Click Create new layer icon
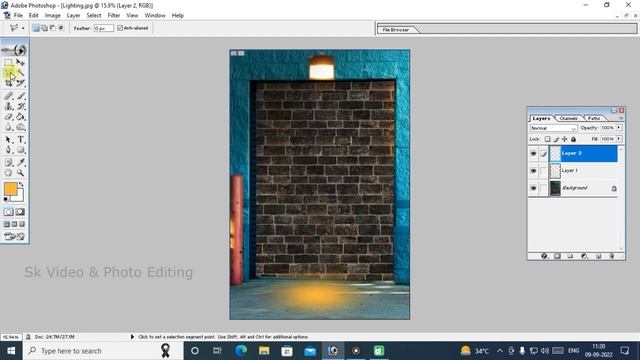640x360 pixels. 598,256
